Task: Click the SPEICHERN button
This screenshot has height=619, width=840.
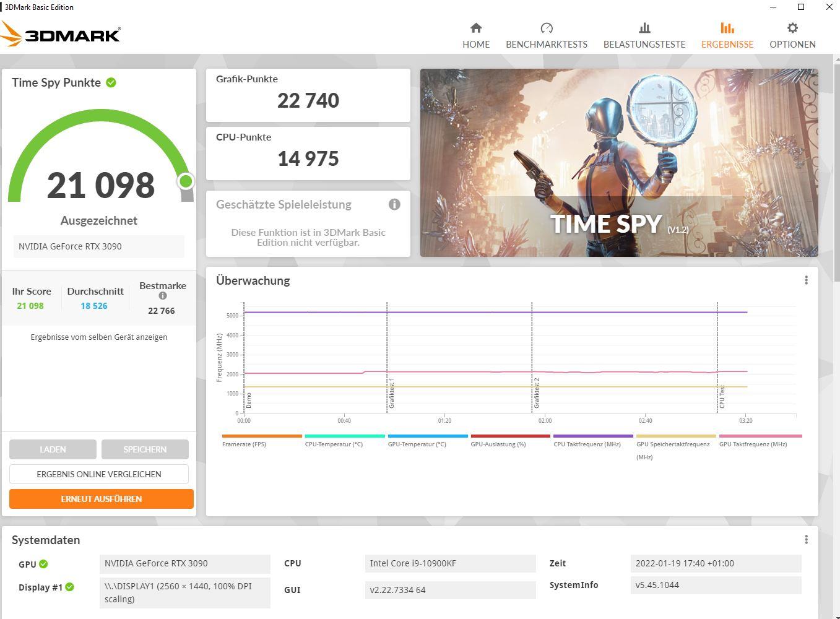Action: click(x=145, y=449)
